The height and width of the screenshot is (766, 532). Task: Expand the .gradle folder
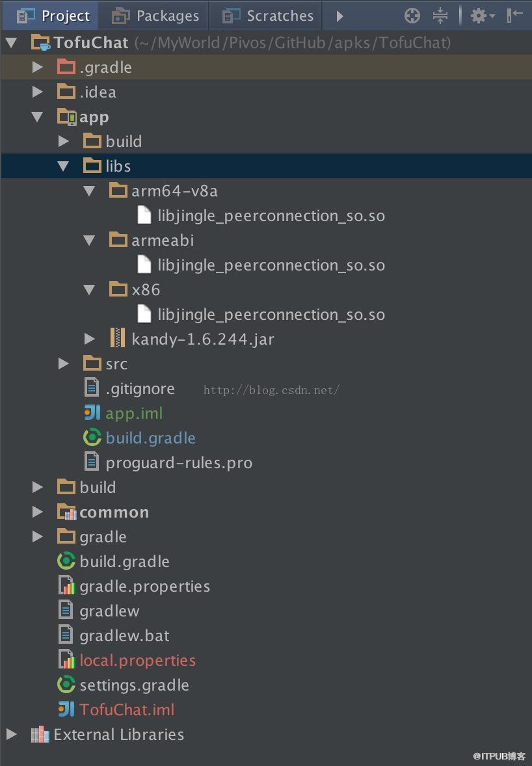(37, 67)
